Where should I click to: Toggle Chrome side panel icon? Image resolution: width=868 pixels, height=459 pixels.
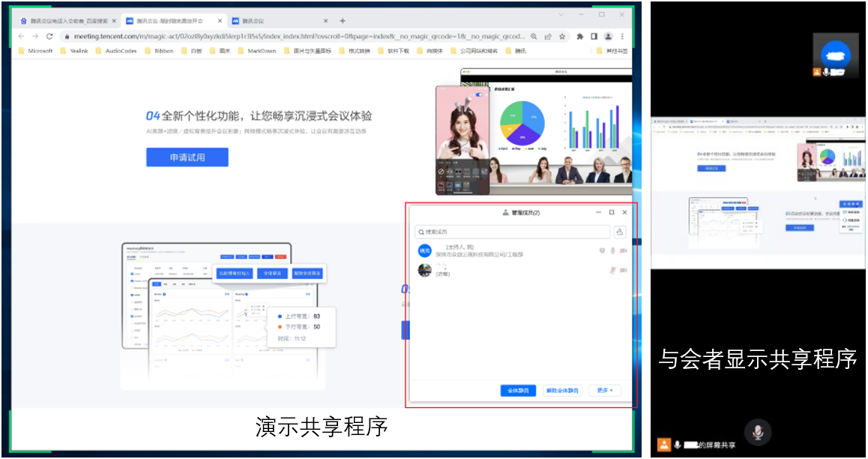(x=594, y=37)
